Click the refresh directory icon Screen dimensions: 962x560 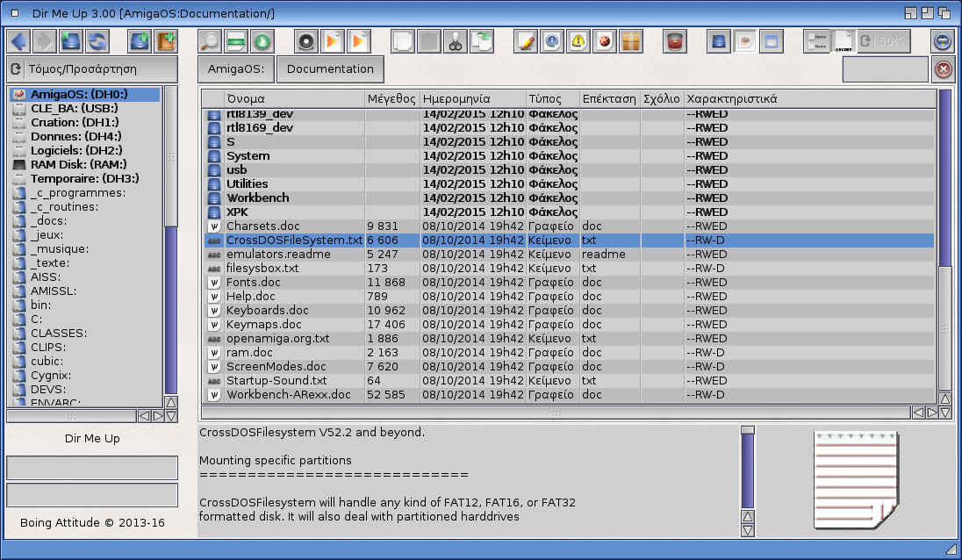(97, 41)
